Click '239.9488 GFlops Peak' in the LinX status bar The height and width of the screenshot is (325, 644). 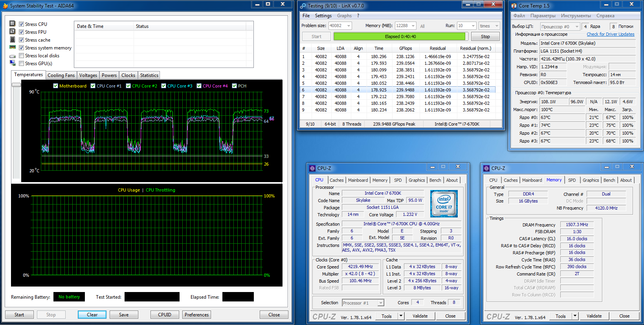click(394, 124)
